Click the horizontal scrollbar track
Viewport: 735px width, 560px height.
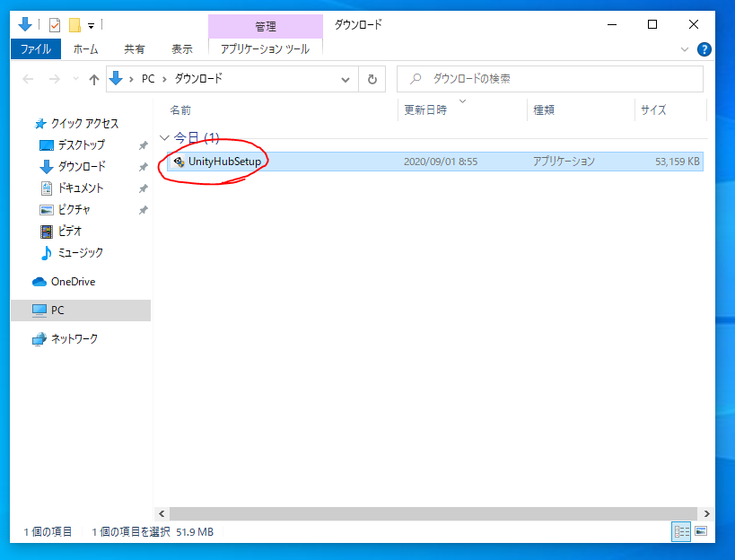(x=433, y=513)
